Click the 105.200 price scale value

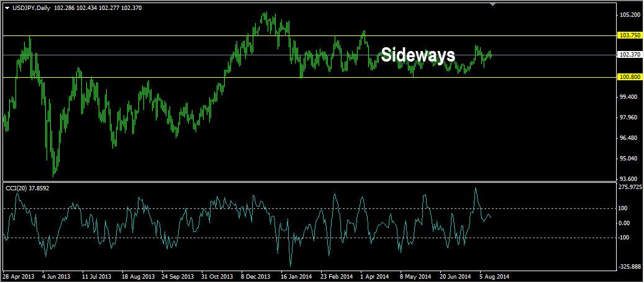coord(631,15)
